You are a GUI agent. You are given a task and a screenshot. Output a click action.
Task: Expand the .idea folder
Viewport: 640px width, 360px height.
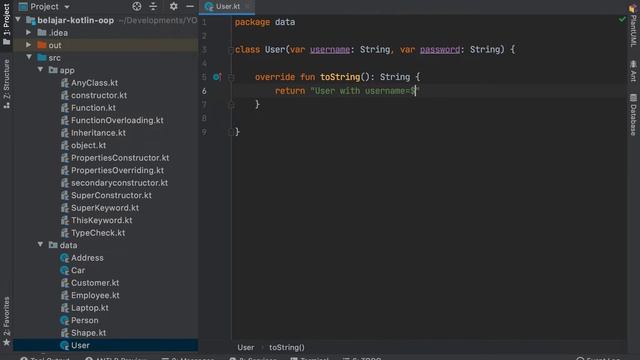(29, 32)
